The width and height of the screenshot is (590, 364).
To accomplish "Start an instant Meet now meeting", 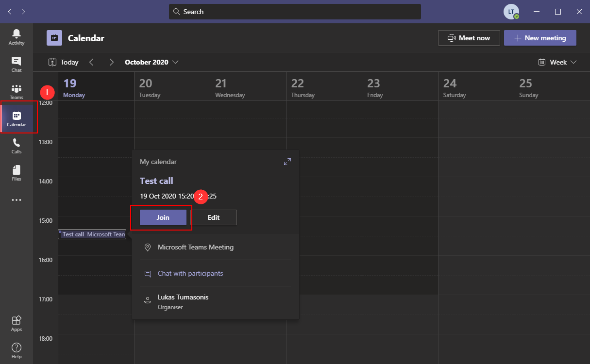I will click(469, 38).
